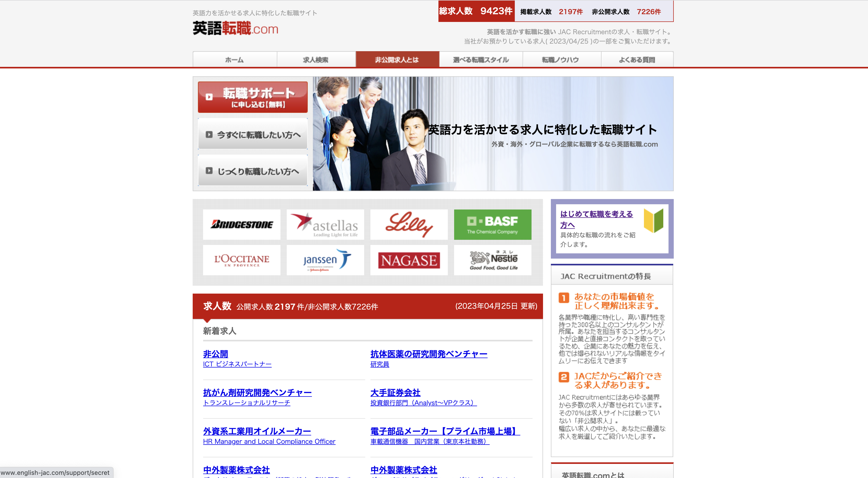The height and width of the screenshot is (478, 868).
Task: Select the Nestlé Good Food logo
Action: coord(492,260)
